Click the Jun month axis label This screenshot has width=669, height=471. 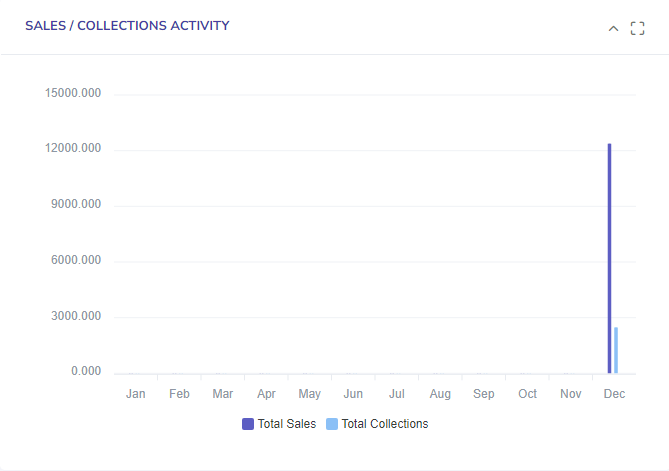(353, 394)
